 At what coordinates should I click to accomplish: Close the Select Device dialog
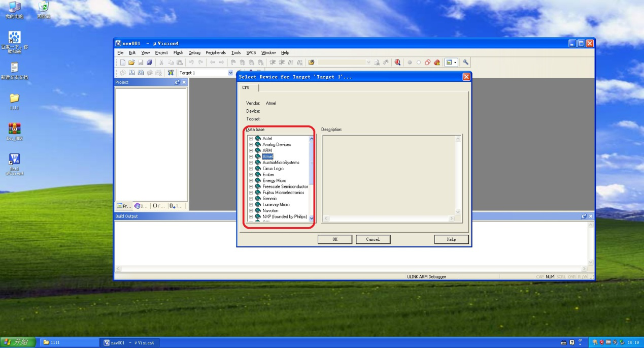[x=466, y=77]
